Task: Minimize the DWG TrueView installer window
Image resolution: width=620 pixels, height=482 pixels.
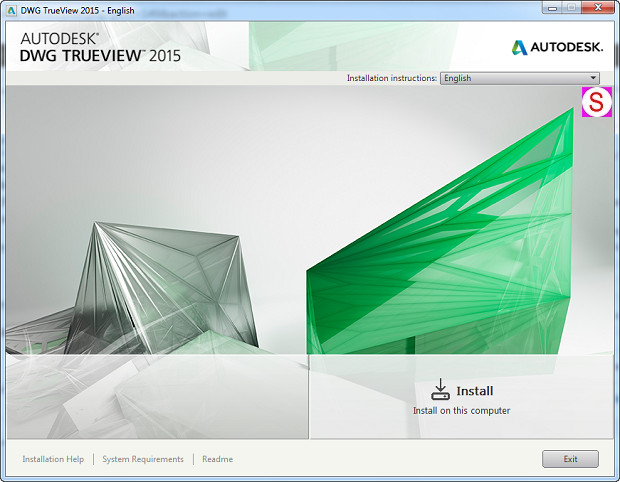Action: point(552,8)
